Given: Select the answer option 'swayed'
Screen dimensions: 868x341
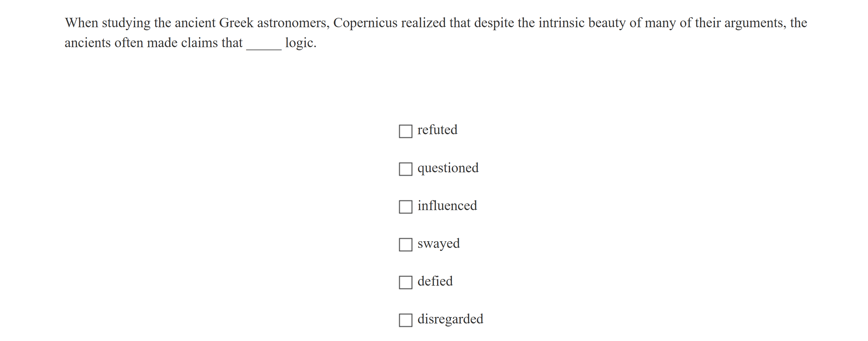Looking at the screenshot, I should click(x=438, y=243).
